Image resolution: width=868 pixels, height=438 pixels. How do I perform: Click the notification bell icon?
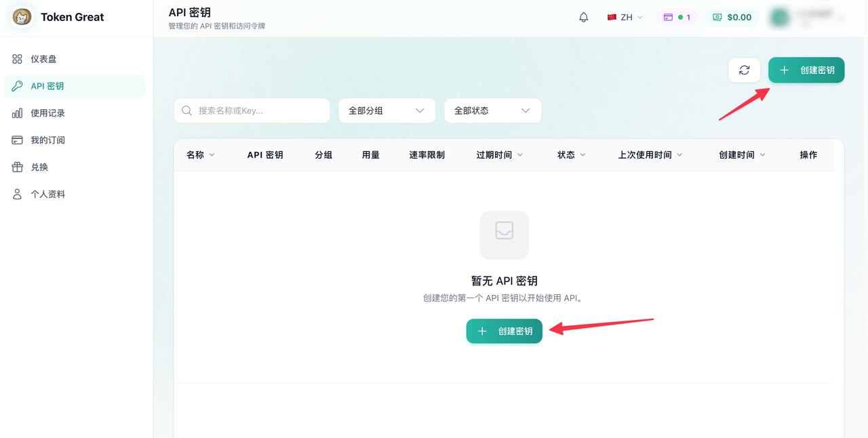[x=583, y=18]
